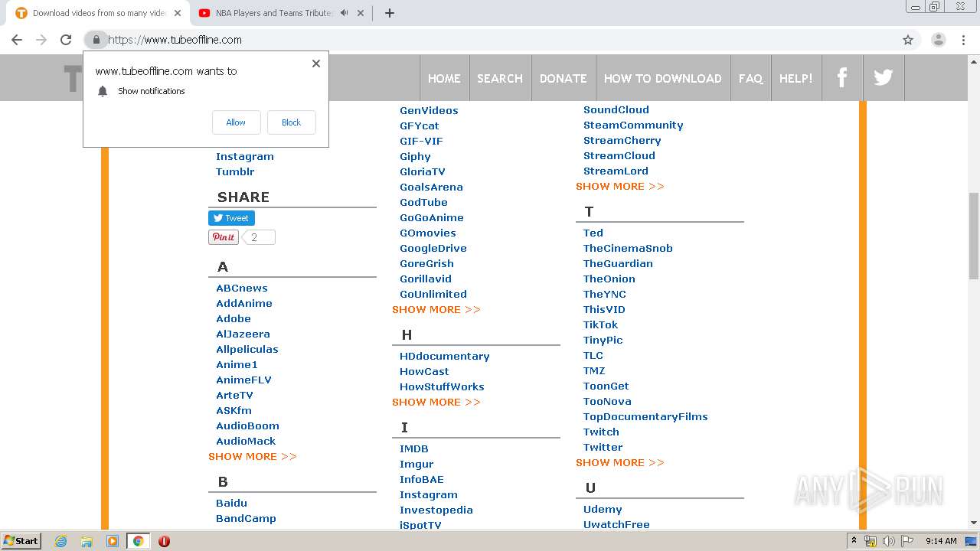Open the HowStuffWorks link
Image resolution: width=980 pixels, height=551 pixels.
click(442, 386)
